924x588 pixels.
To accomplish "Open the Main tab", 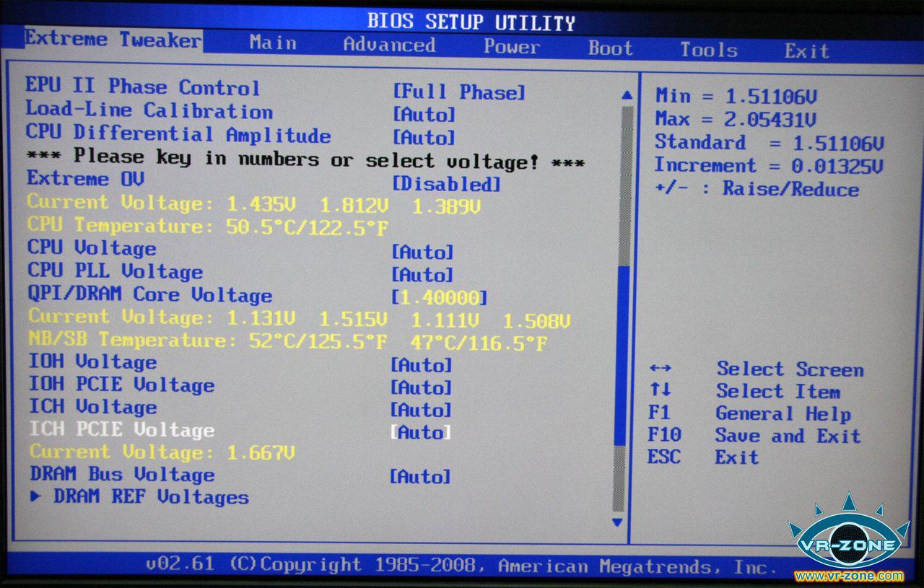I will click(273, 43).
